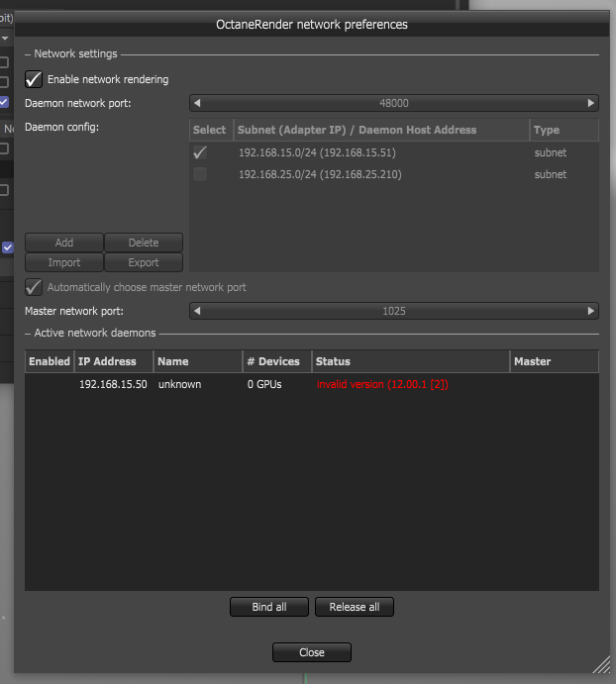616x684 pixels.
Task: Select the 192.168.25.0/24 (192.168.25.210) row text
Action: (x=320, y=174)
